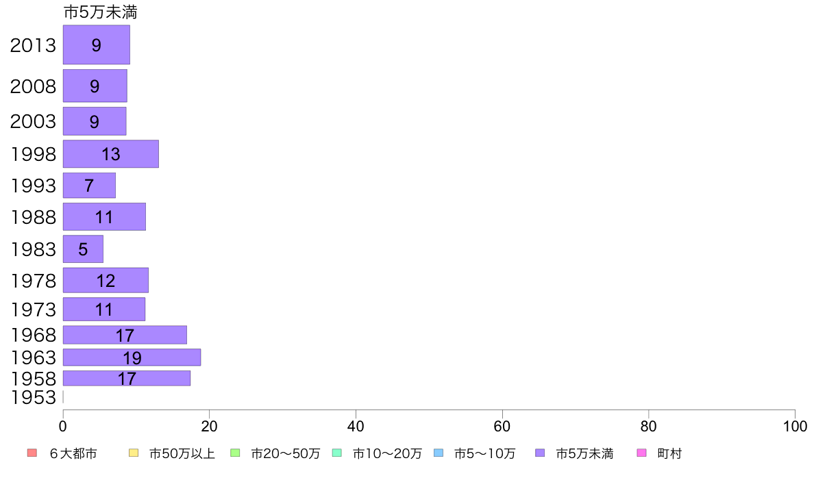Click the 1953 year axis label
Screen dimensions: 814x504
coord(33,398)
